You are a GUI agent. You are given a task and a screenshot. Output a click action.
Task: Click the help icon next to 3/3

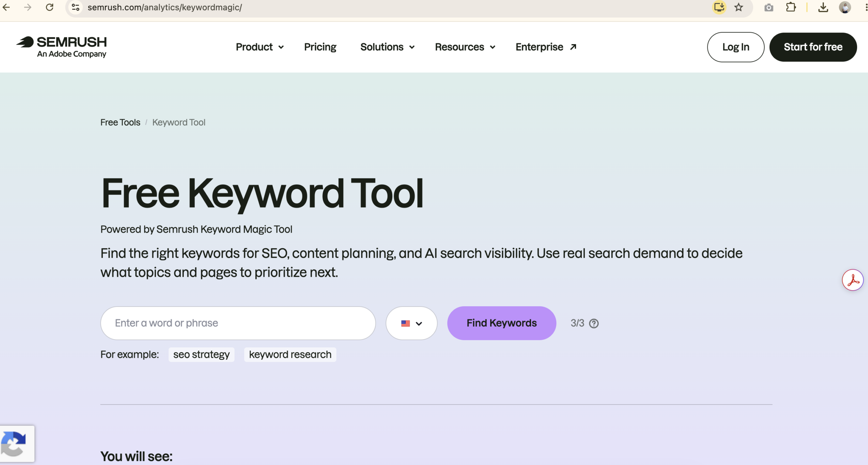click(594, 323)
